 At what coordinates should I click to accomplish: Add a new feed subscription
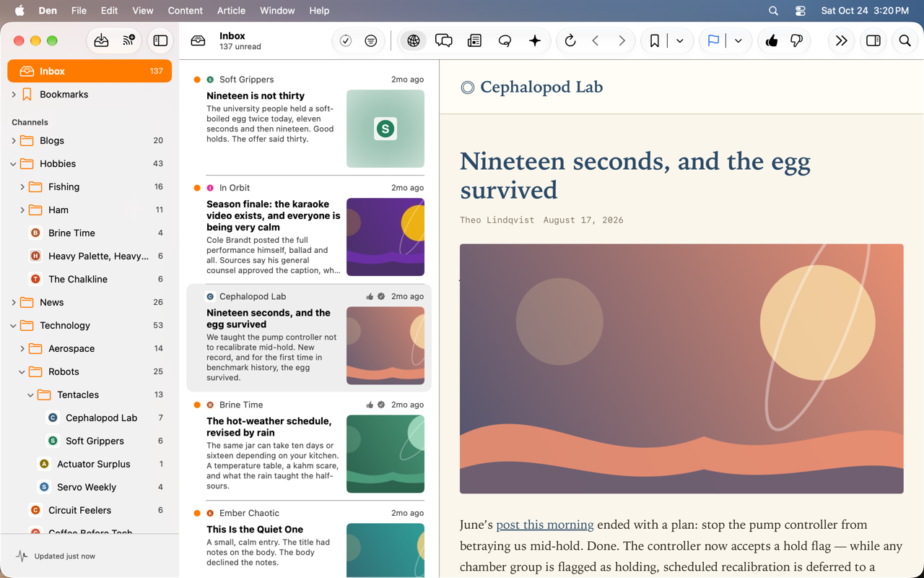click(129, 41)
